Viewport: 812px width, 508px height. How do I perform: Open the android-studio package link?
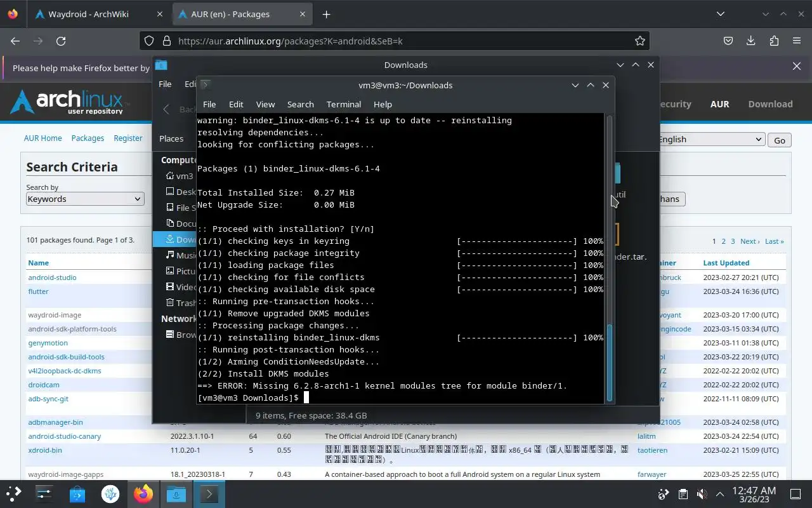coord(52,277)
